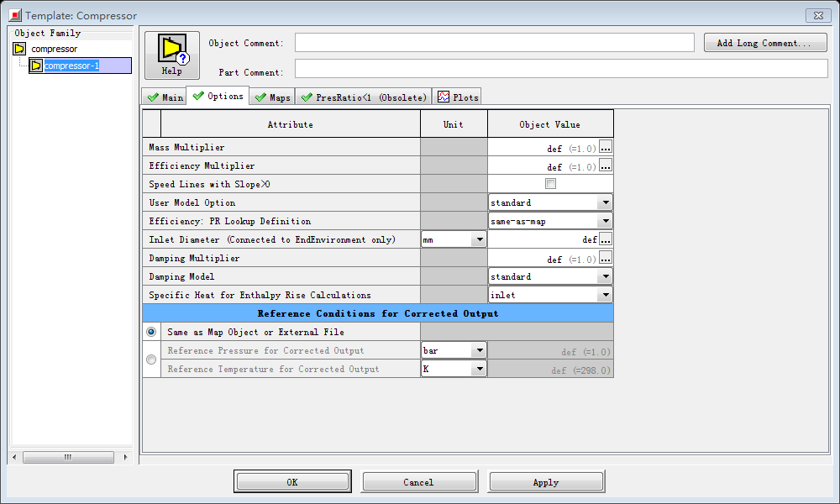Open value selector for Efficiency Multiplier
The image size is (840, 504).
pyautogui.click(x=606, y=165)
